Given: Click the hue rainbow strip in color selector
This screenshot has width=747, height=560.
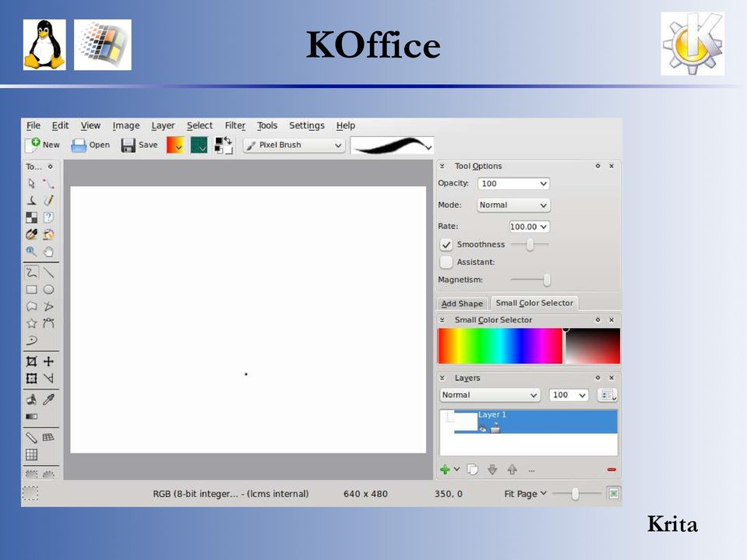Looking at the screenshot, I should 500,346.
